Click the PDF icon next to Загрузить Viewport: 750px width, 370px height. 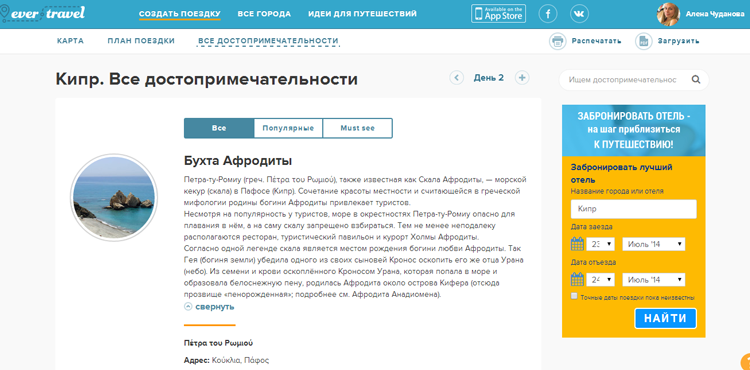click(643, 41)
